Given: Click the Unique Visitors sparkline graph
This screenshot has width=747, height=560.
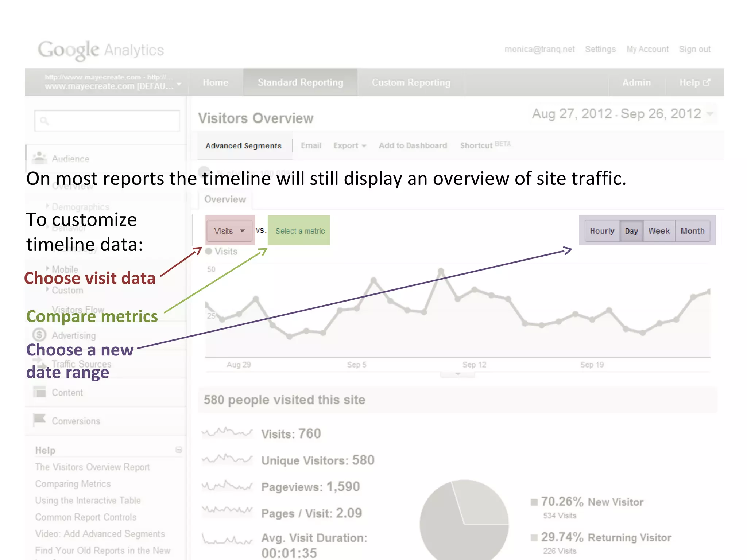Looking at the screenshot, I should [227, 459].
